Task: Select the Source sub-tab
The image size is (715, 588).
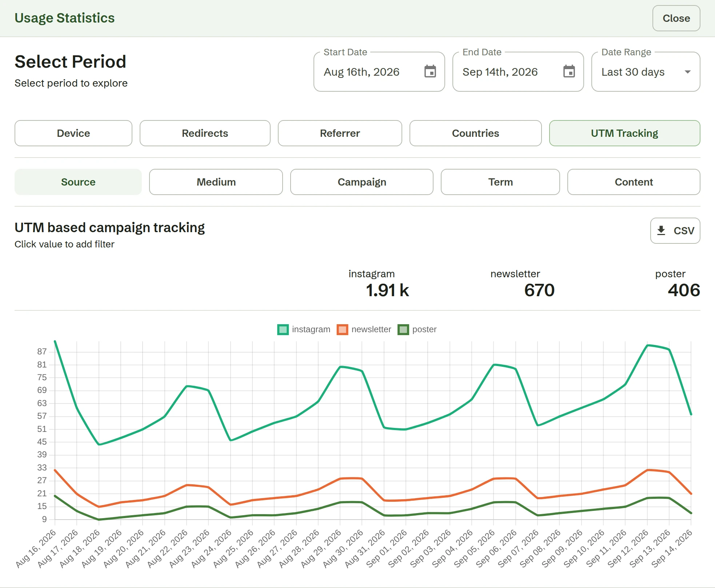Action: [78, 182]
